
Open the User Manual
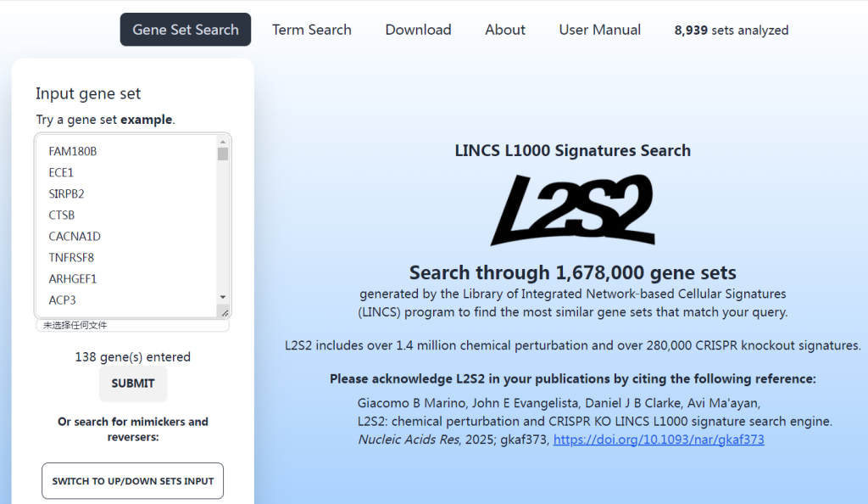pyautogui.click(x=599, y=30)
